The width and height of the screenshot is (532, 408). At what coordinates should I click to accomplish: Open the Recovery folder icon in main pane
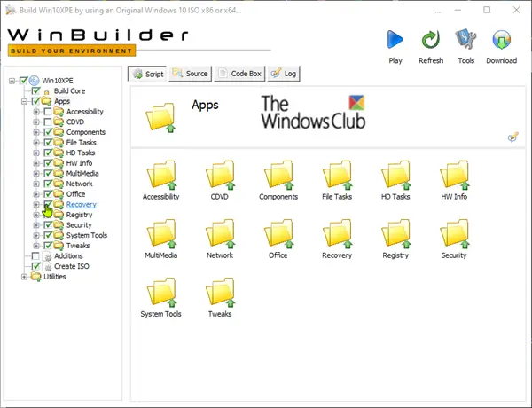pos(338,233)
